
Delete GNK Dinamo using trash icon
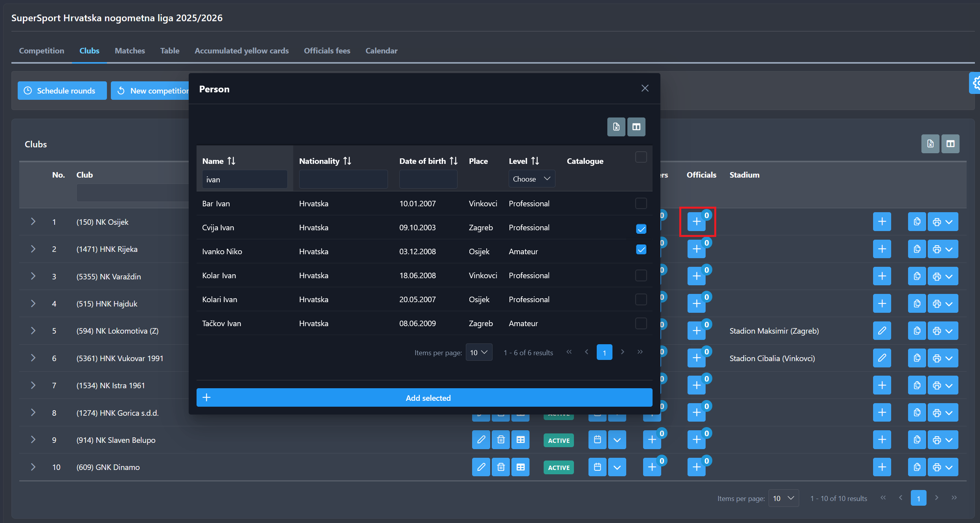tap(500, 467)
